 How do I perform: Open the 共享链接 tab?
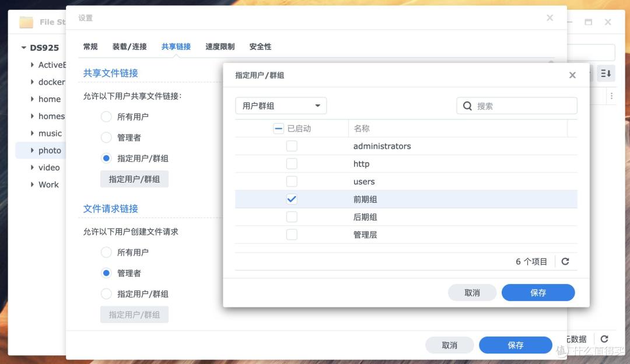[176, 47]
